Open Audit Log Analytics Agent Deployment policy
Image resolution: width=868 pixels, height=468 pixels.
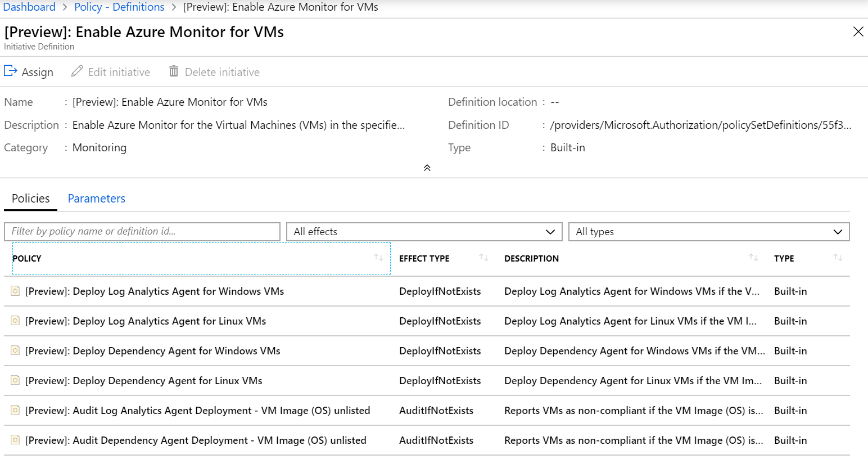[x=197, y=411]
